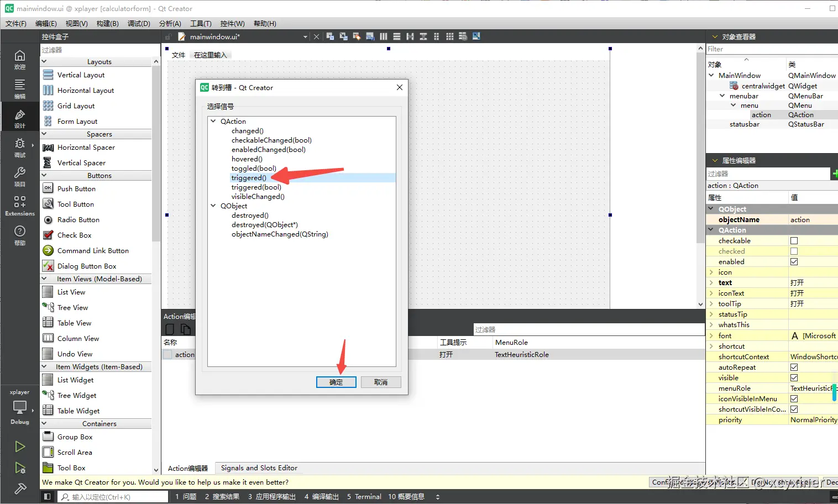Run the project with green play icon

(x=20, y=446)
